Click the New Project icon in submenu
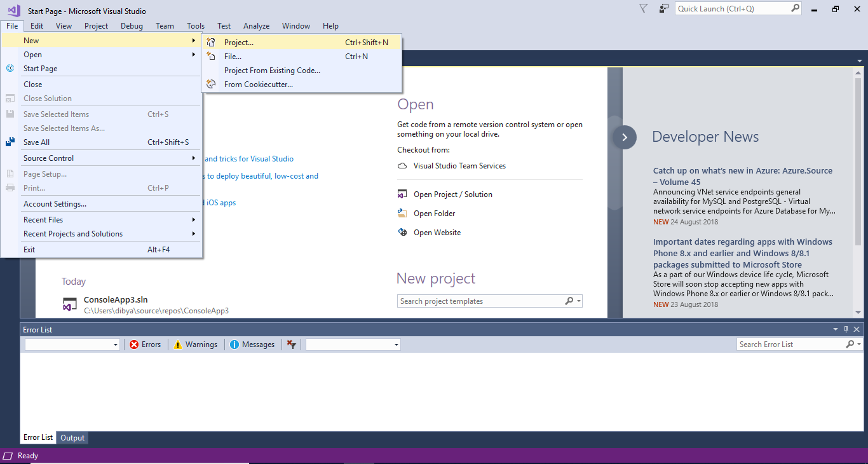Viewport: 868px width, 464px height. (211, 43)
